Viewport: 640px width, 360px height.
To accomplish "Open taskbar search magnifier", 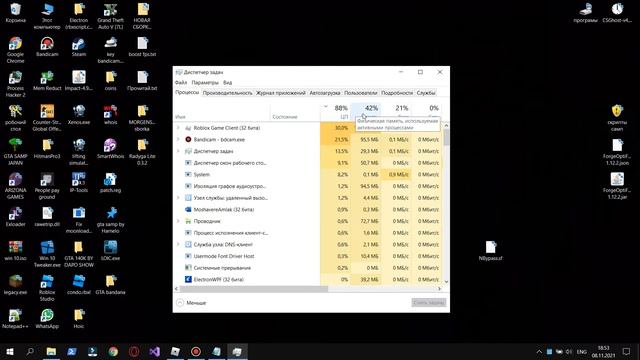I will click(30, 351).
